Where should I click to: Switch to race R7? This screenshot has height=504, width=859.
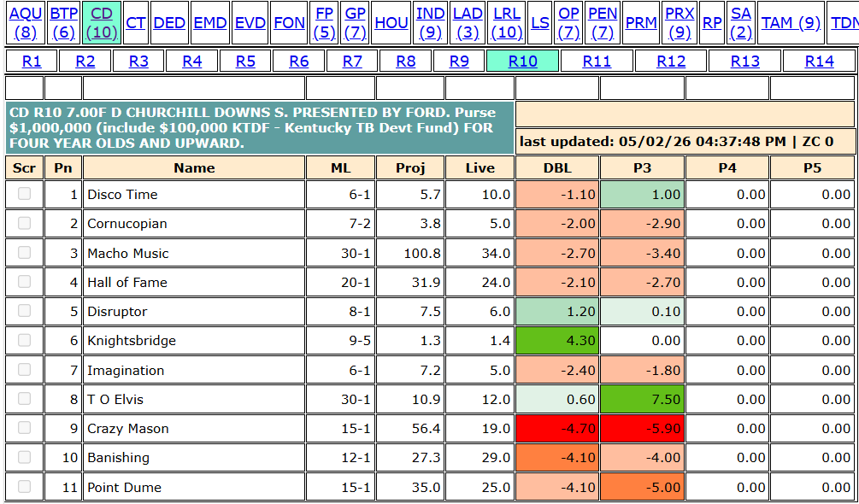pyautogui.click(x=352, y=61)
